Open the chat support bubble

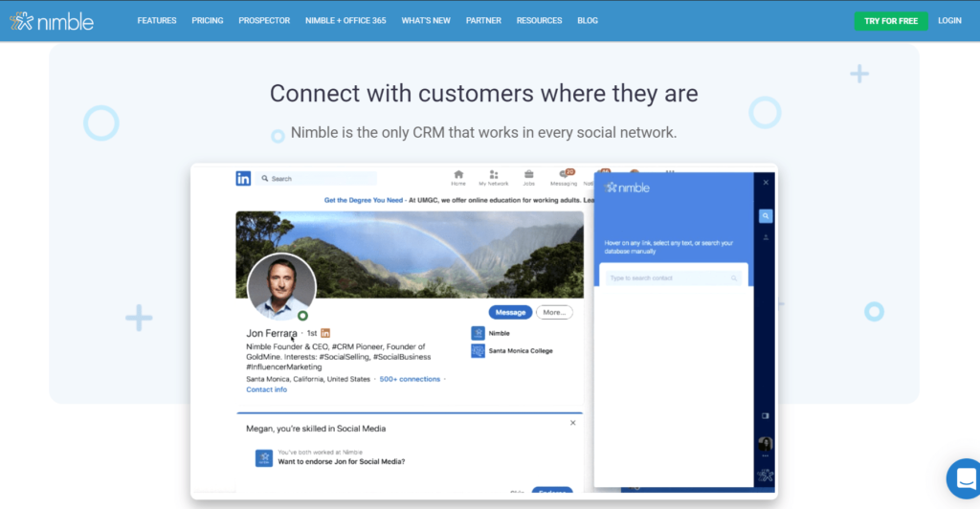click(965, 479)
